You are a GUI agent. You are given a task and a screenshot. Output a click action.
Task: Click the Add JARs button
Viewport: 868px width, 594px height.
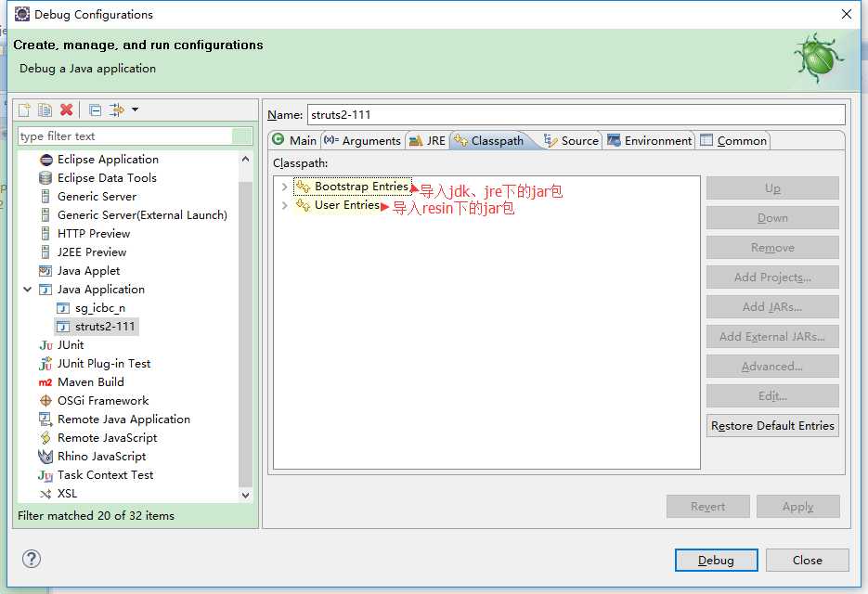click(x=772, y=306)
